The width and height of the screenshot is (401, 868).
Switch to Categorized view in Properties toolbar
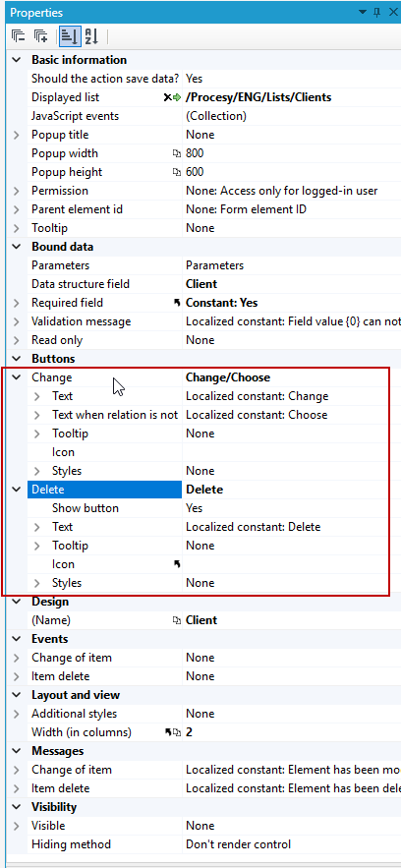click(x=69, y=36)
